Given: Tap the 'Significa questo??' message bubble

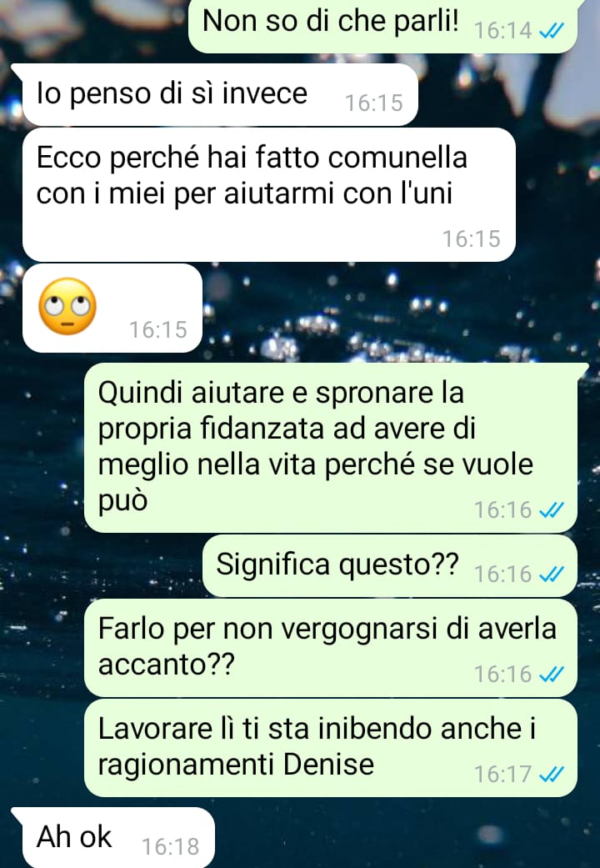Looking at the screenshot, I should pyautogui.click(x=390, y=566).
